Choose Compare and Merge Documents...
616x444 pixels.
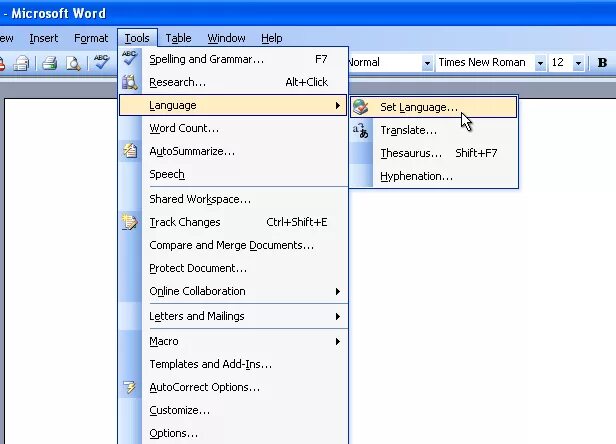pos(233,245)
